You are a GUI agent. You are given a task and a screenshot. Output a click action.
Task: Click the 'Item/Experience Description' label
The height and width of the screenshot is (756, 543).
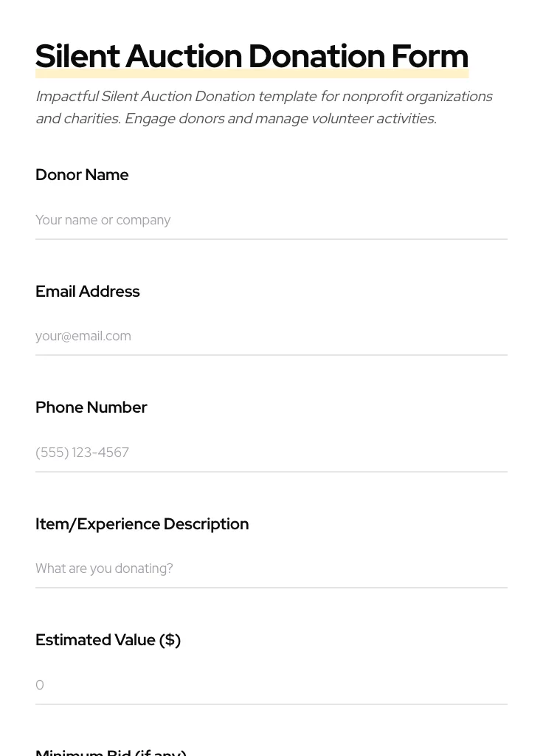tap(142, 524)
